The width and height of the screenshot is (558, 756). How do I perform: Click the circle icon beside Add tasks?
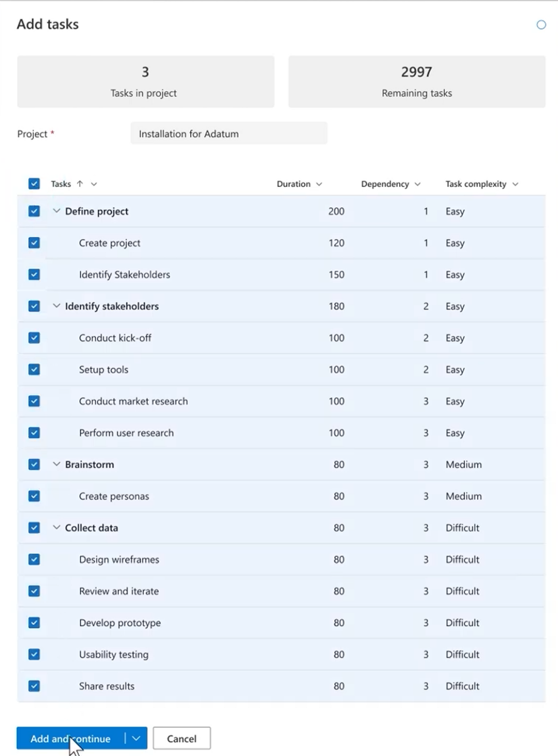coord(541,25)
